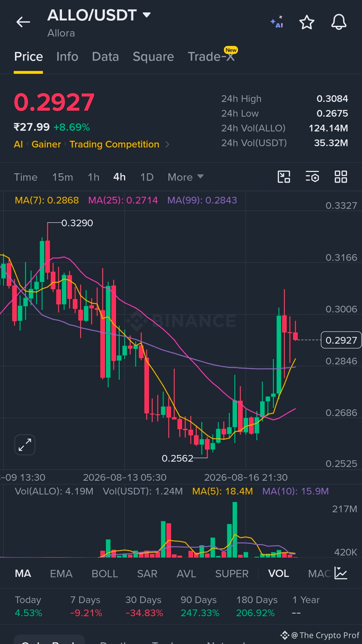Toggle the SAR indicator
Image resolution: width=362 pixels, height=644 pixels.
pyautogui.click(x=147, y=574)
